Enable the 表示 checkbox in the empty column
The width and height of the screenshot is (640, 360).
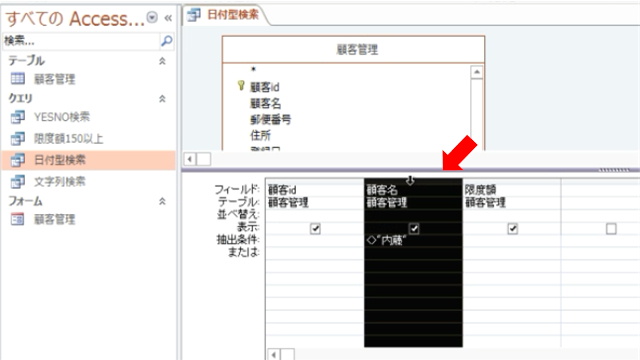tap(611, 229)
